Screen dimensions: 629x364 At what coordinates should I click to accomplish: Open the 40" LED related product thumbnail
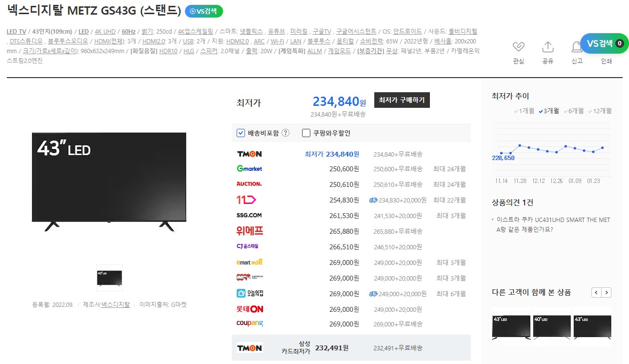[552, 326]
